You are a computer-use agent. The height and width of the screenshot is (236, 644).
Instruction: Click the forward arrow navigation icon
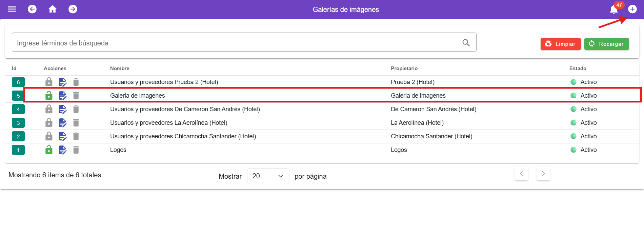point(73,9)
